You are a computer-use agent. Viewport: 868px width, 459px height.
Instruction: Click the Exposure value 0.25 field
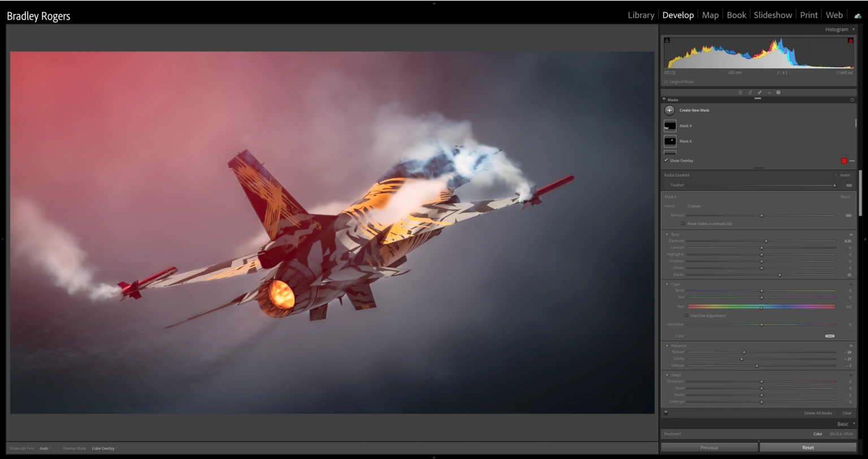point(848,241)
